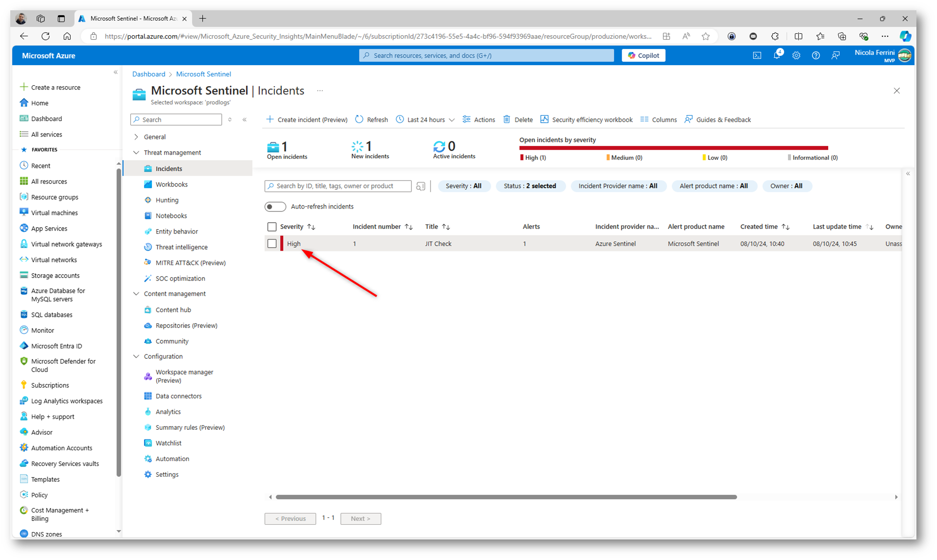Open the Status : 2 selected filter
The image size is (937, 560).
[530, 186]
